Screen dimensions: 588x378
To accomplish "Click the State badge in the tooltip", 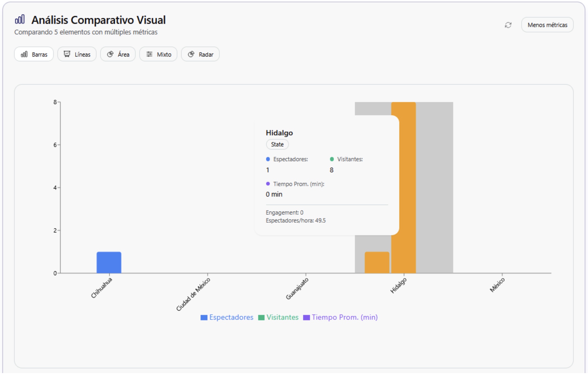I will pyautogui.click(x=277, y=144).
